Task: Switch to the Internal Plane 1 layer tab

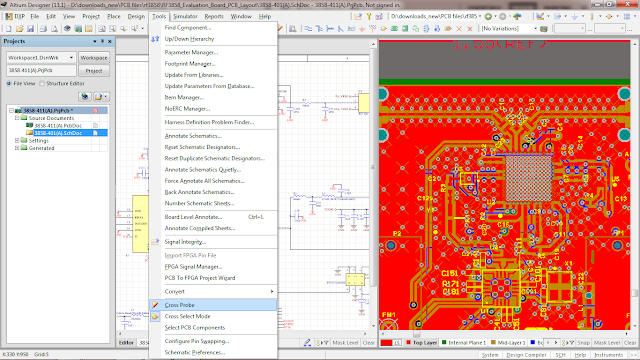Action: [x=463, y=343]
